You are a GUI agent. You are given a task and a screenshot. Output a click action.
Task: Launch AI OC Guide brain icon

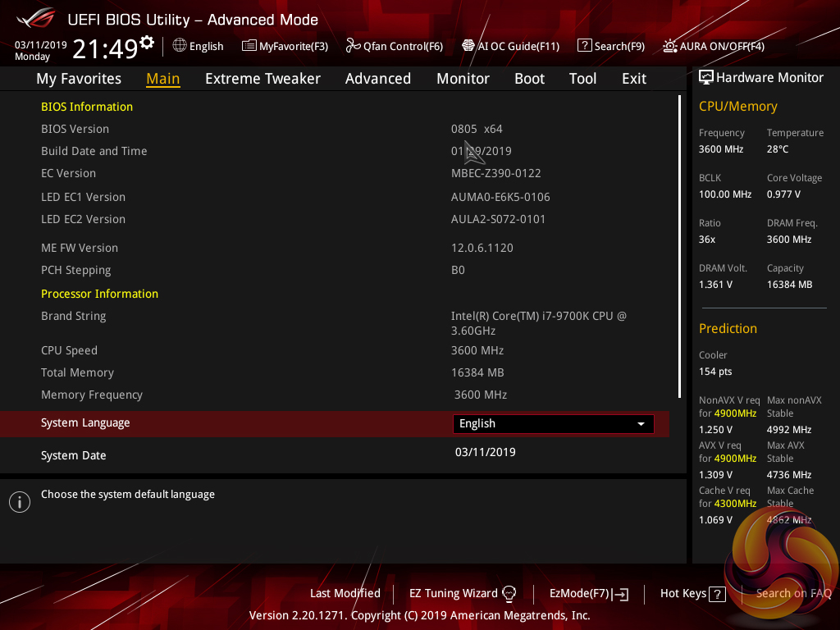468,46
